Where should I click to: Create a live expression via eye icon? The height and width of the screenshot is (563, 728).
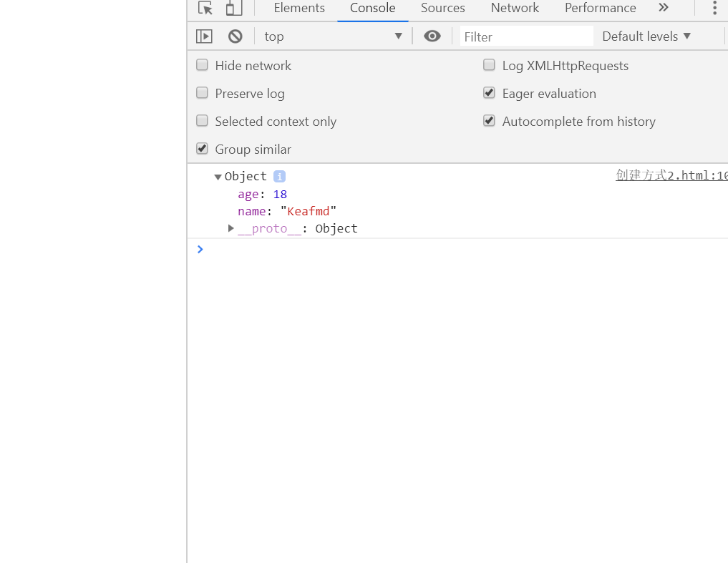[x=432, y=36]
